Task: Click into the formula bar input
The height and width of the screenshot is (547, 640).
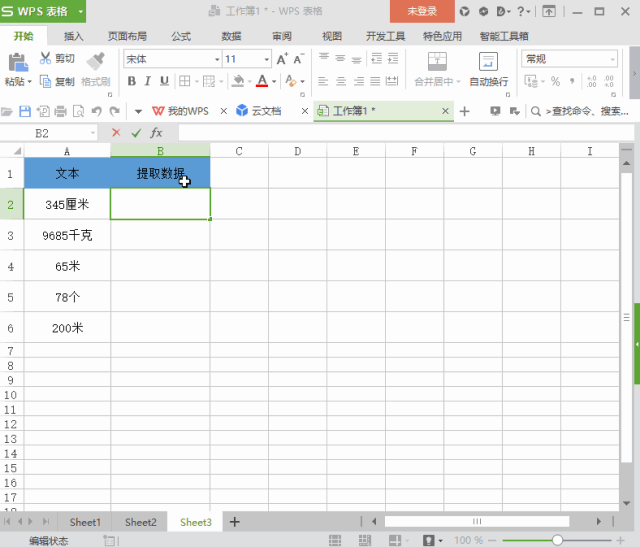Action: 406,133
